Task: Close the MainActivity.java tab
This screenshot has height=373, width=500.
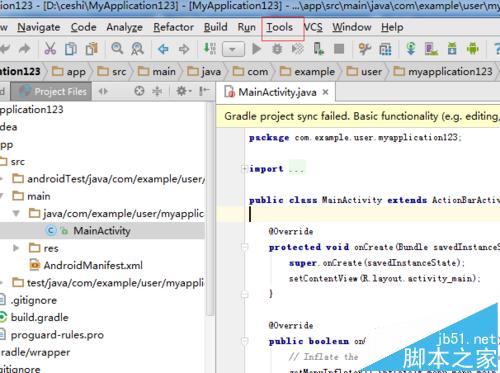Action: [x=325, y=92]
